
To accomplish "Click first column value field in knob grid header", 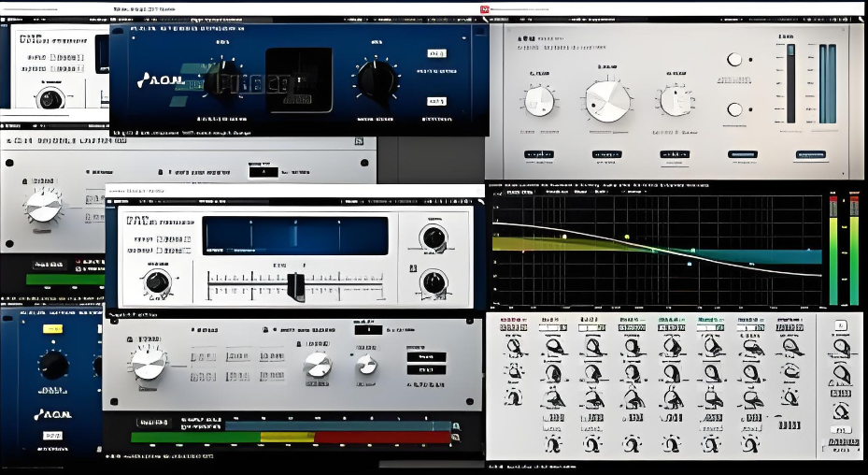I will (x=513, y=327).
